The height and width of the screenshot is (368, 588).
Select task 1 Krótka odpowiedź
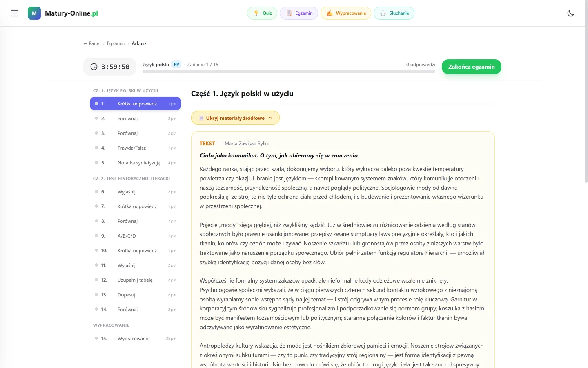(136, 104)
